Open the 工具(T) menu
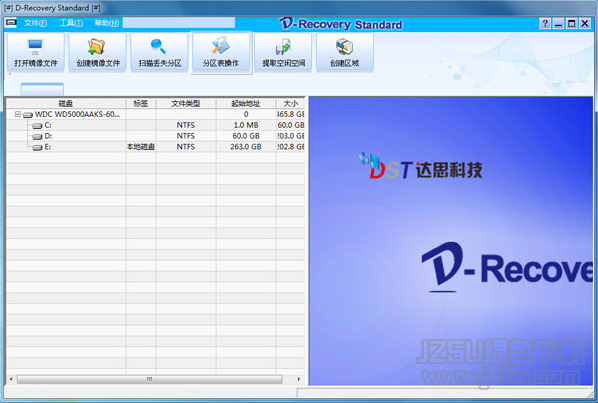 click(x=71, y=23)
